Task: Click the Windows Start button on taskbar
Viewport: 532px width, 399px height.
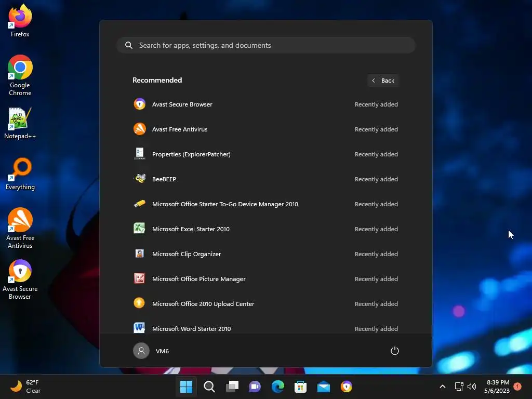Action: tap(187, 387)
